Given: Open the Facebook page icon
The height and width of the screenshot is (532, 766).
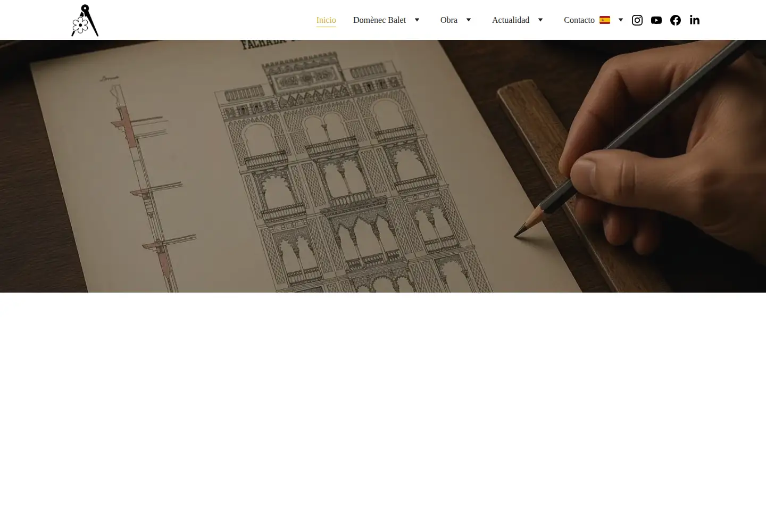Looking at the screenshot, I should point(676,20).
